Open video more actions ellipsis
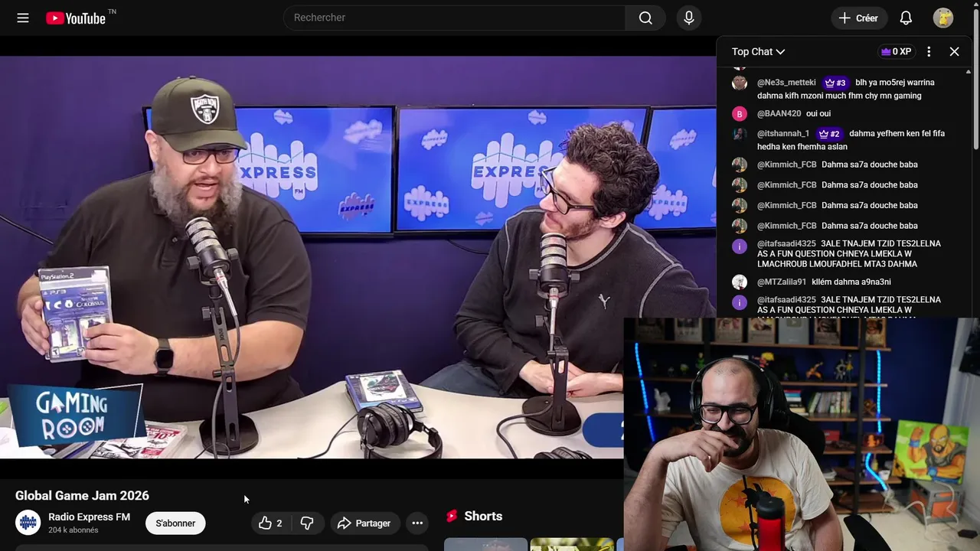 [x=417, y=523]
